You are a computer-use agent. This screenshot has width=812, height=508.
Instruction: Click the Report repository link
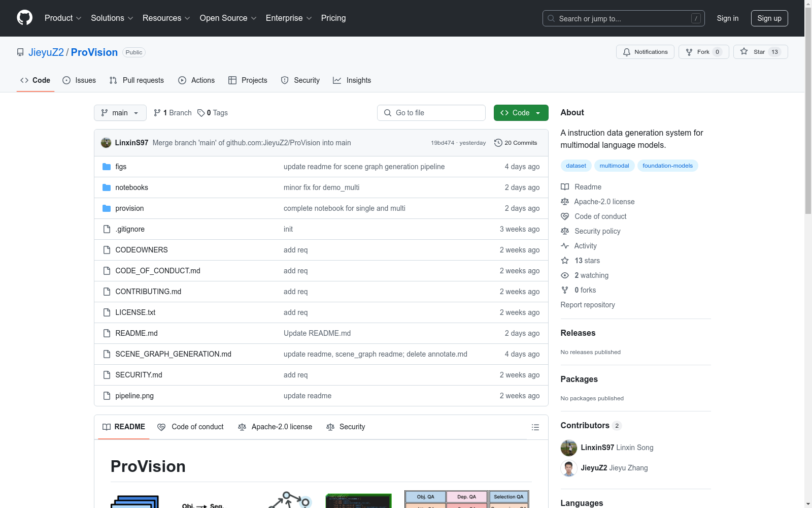(x=588, y=305)
